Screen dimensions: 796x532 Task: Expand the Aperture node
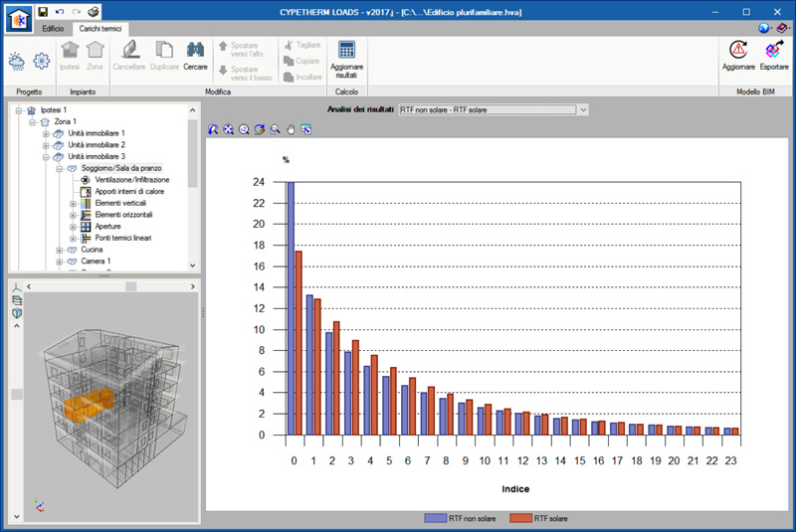point(73,227)
